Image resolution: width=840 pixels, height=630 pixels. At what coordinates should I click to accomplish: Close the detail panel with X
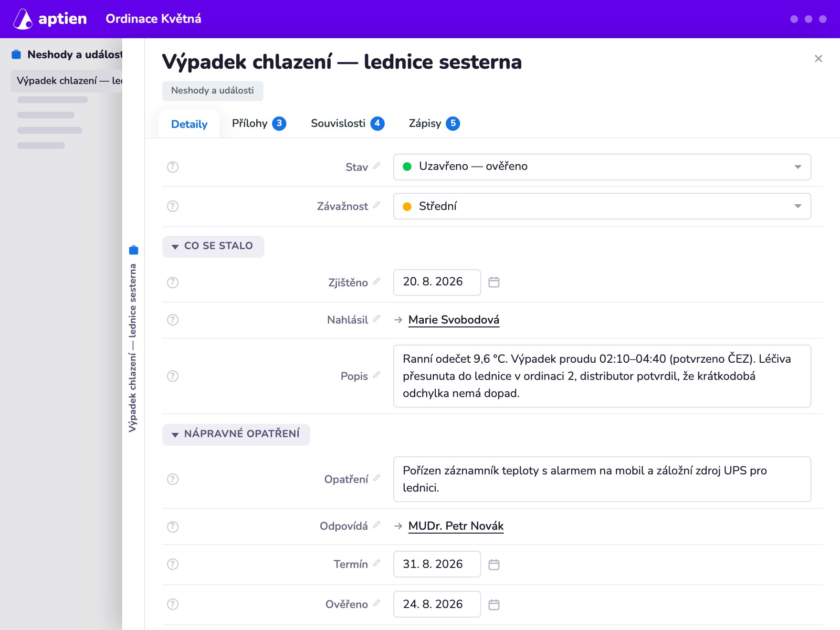click(x=819, y=59)
